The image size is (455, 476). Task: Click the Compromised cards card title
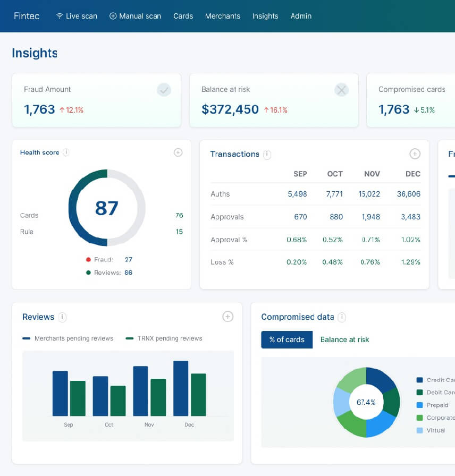click(411, 90)
